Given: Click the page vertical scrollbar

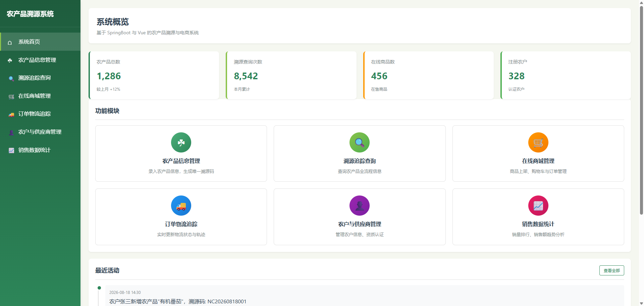Looking at the screenshot, I should [641, 110].
